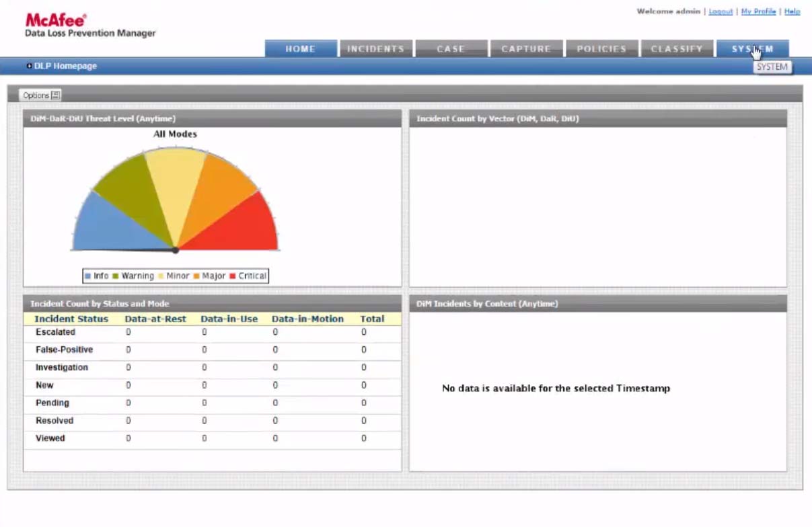Click the 'Welcome admin' text
This screenshot has width=812, height=527.
[x=669, y=11]
